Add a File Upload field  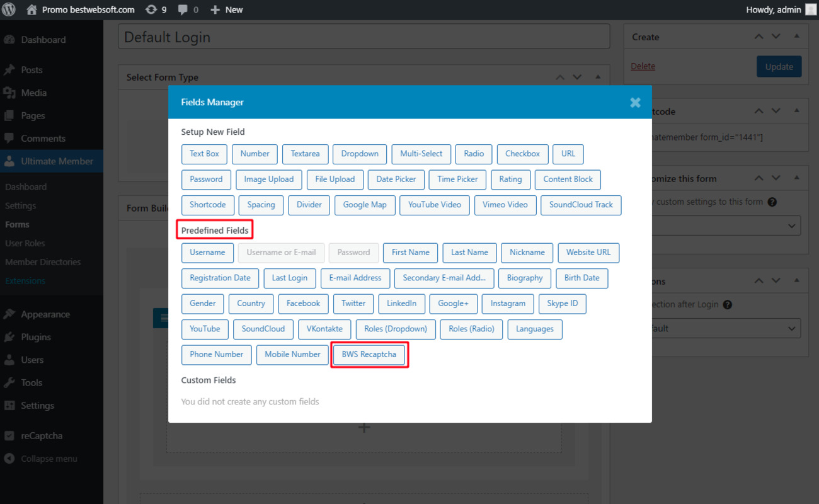click(x=335, y=179)
